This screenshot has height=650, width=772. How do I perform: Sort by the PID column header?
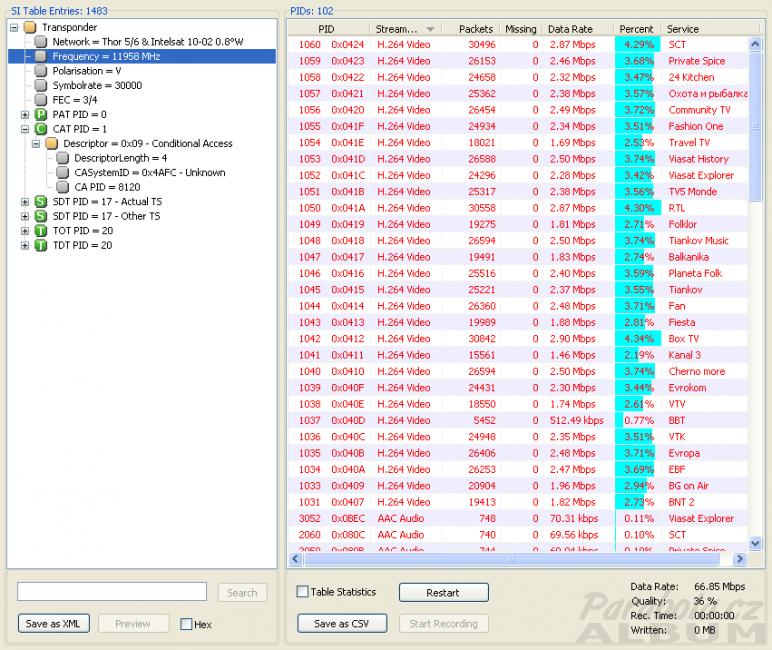(328, 29)
